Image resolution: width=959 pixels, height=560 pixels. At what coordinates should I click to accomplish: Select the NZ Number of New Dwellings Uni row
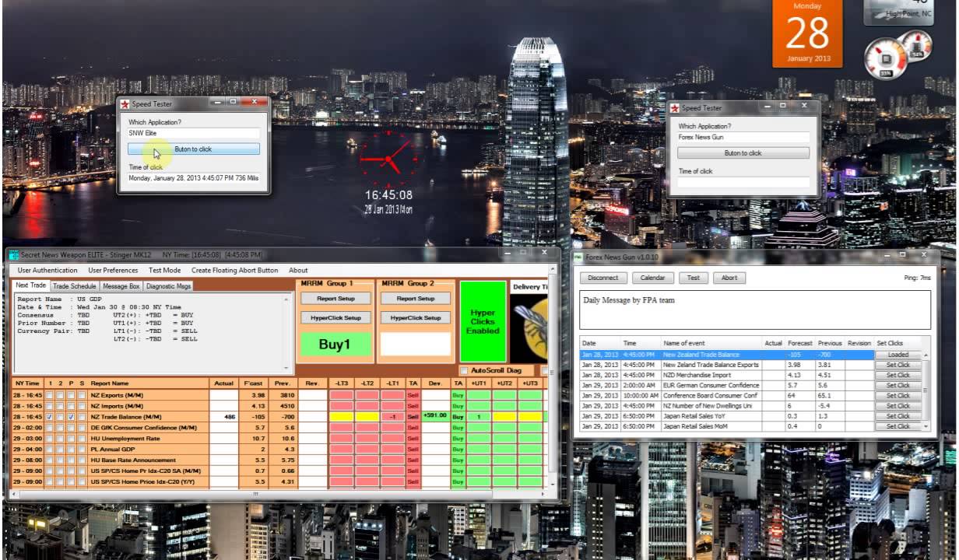pyautogui.click(x=726, y=406)
